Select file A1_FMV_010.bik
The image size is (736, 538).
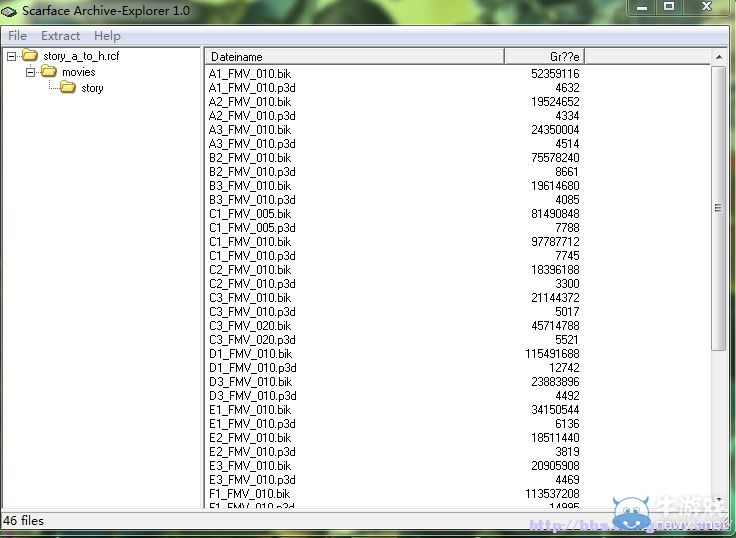[x=250, y=74]
